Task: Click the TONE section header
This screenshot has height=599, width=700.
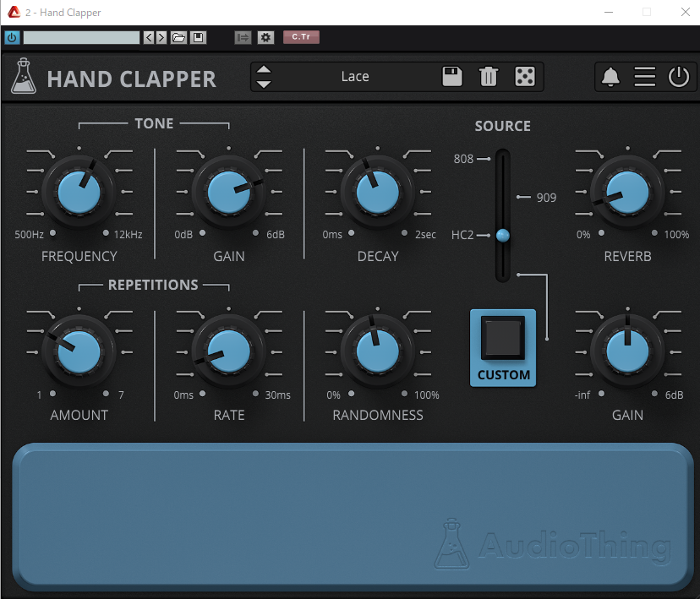Action: 154,123
